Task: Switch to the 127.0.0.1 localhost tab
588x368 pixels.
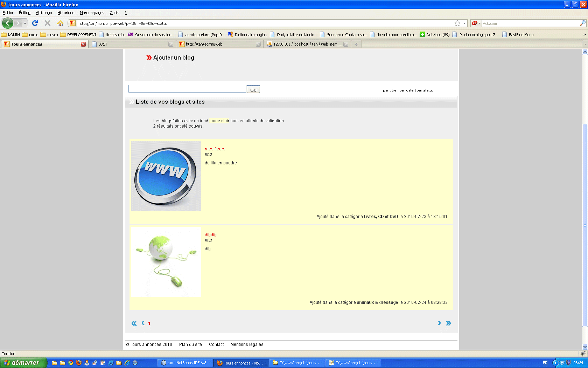Action: click(x=307, y=44)
